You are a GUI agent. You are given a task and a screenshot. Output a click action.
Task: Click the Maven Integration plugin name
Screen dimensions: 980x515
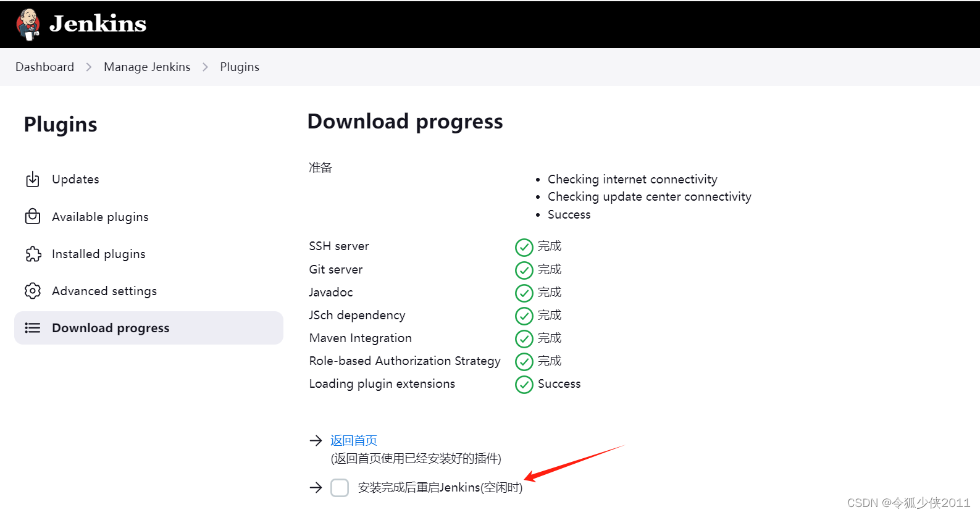361,338
